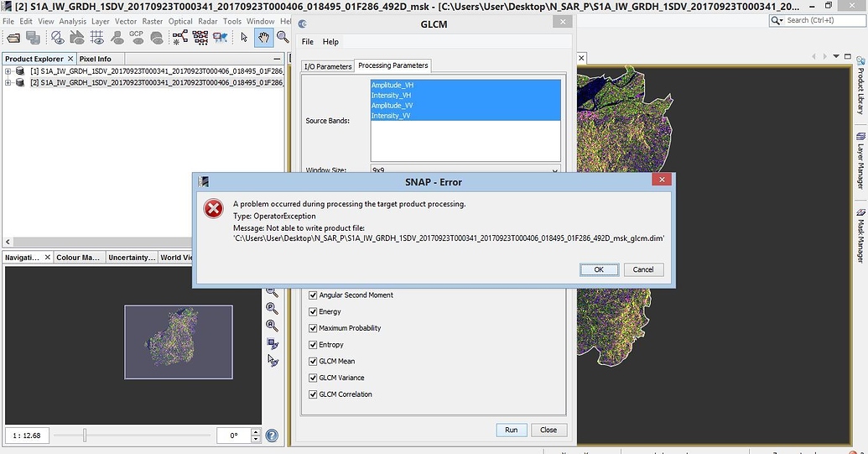Screen dimensions: 868x454
Task: Open the Graph Builder icon
Action: 180,38
